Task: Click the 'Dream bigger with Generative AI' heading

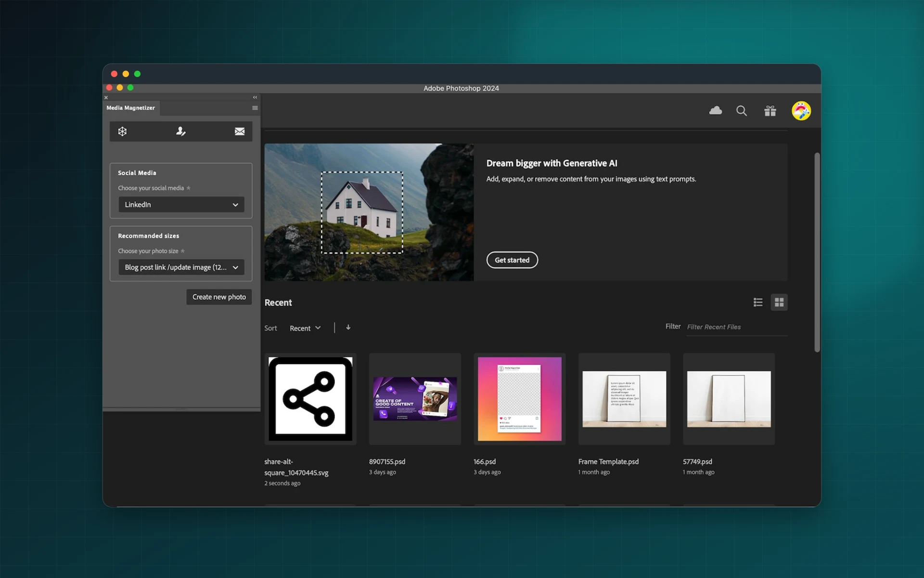Action: (x=552, y=163)
